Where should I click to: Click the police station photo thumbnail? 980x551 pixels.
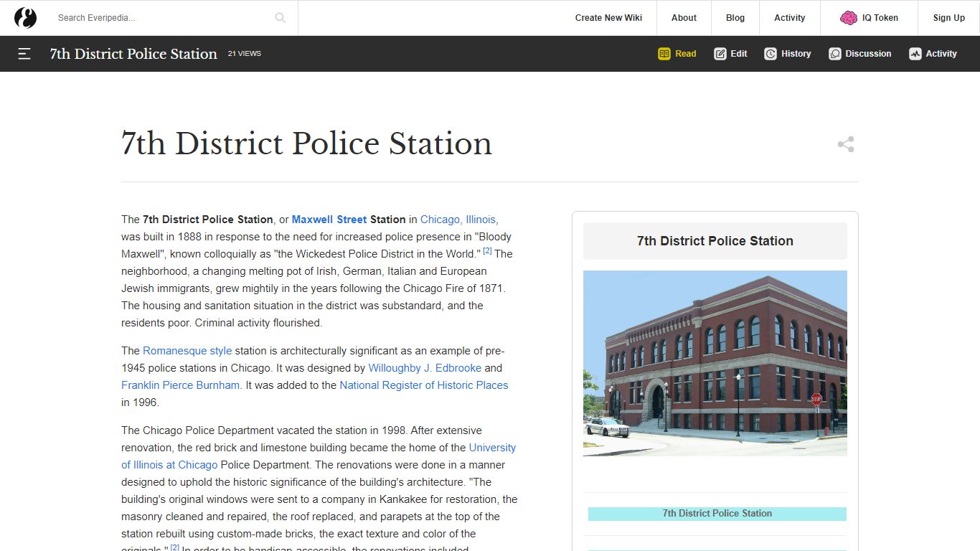click(715, 363)
